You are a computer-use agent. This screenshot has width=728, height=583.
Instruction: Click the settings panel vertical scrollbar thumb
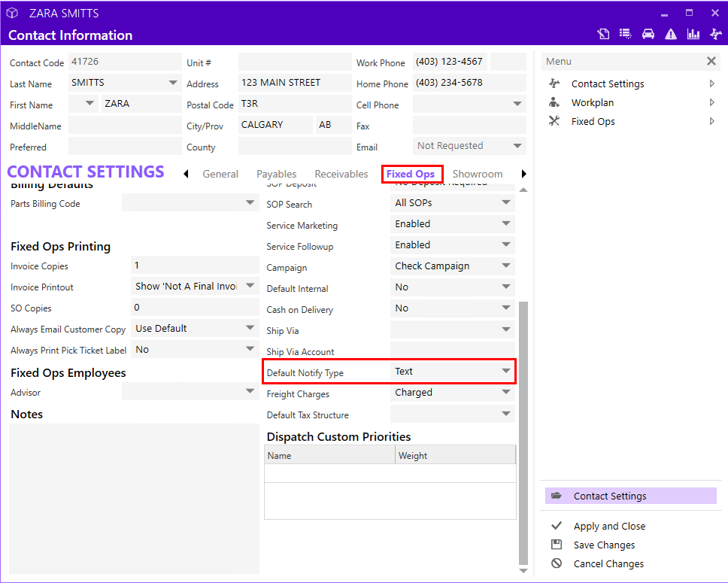(523, 432)
